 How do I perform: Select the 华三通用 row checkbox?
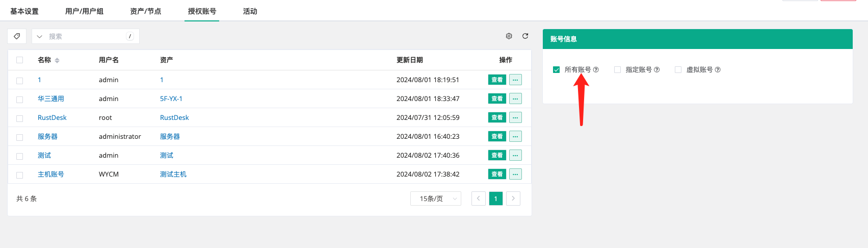(x=20, y=100)
